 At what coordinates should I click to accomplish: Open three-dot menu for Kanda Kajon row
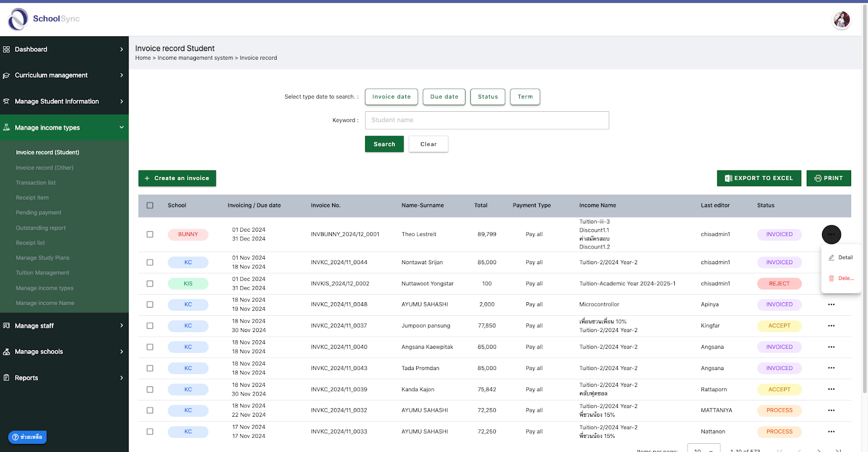(831, 389)
